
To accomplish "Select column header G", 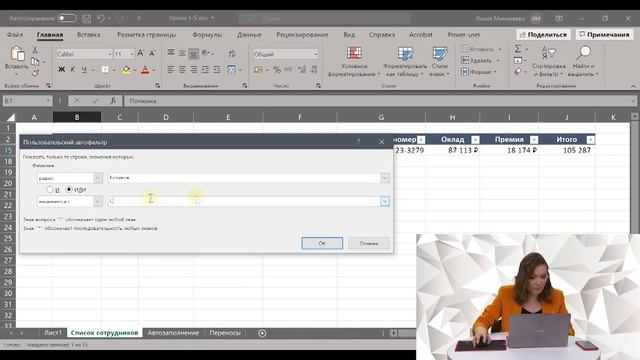I will click(381, 117).
